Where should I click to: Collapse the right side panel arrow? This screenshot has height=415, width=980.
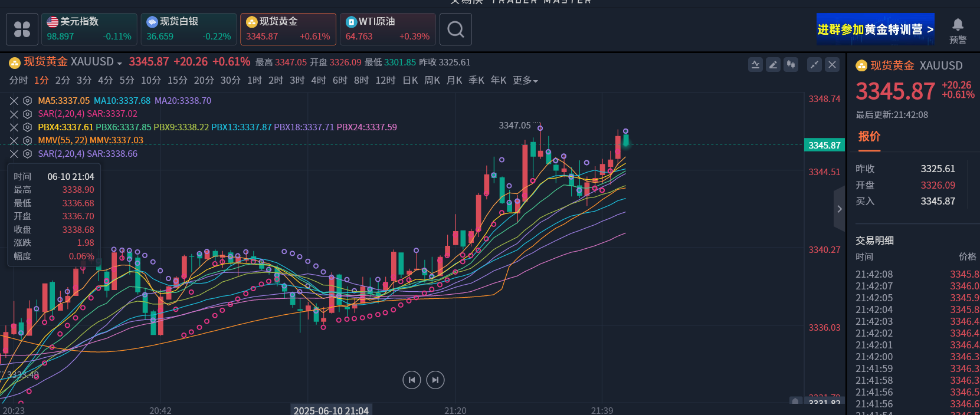point(839,209)
